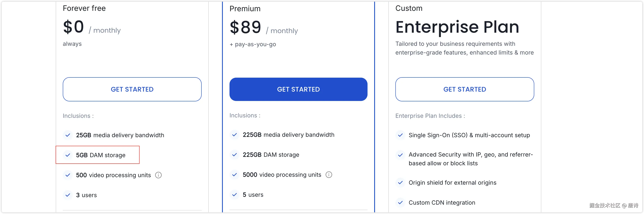Click Get Started for the Enterprise Plan

465,89
